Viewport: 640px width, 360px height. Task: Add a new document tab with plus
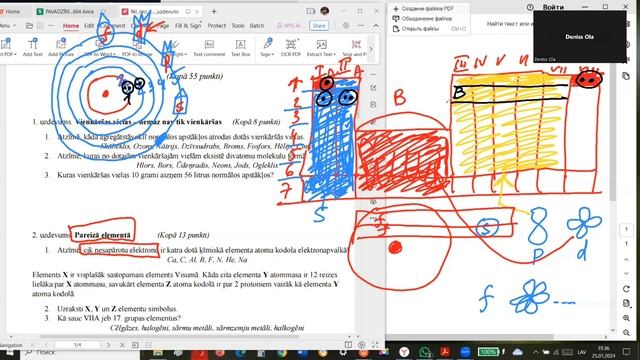coord(214,11)
